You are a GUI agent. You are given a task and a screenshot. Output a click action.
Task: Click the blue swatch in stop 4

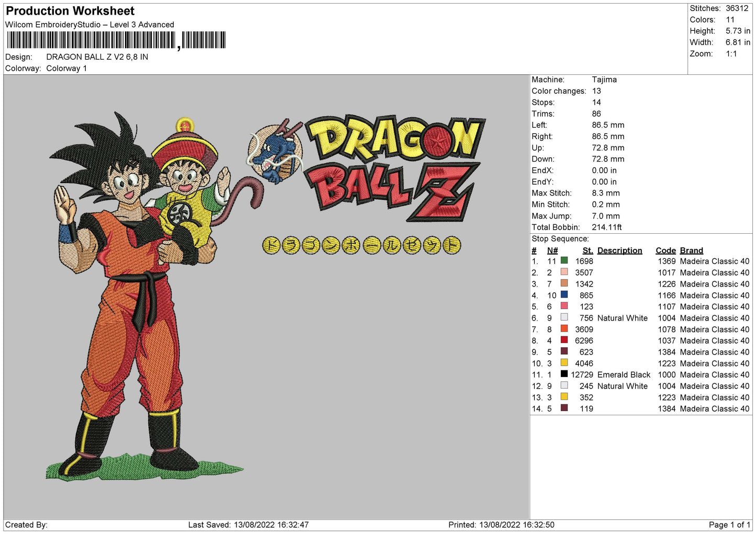click(x=564, y=294)
